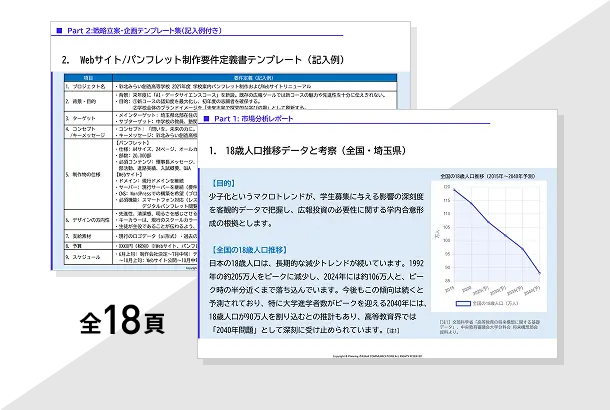The width and height of the screenshot is (610, 410).
Task: Click the '【パンフレット】' spec subheading
Action: [x=132, y=143]
